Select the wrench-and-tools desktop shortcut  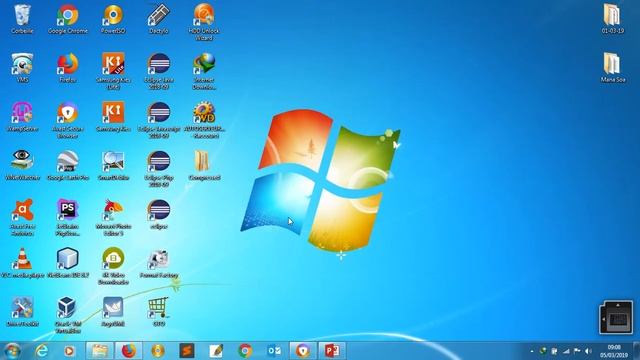tap(22, 312)
